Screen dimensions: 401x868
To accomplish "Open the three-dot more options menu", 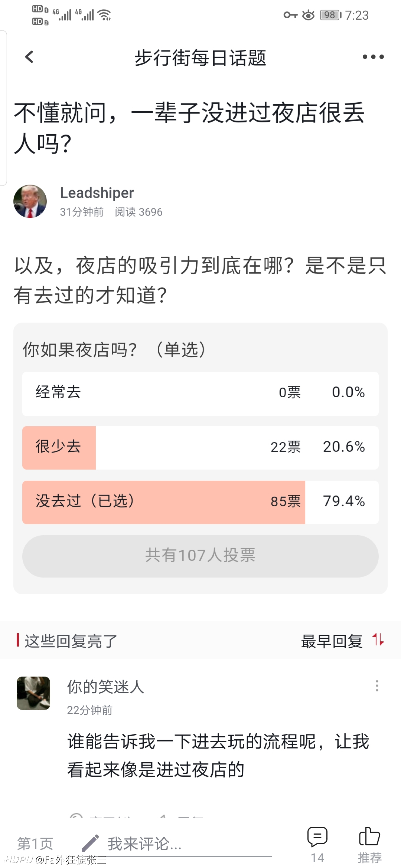I will [x=373, y=57].
